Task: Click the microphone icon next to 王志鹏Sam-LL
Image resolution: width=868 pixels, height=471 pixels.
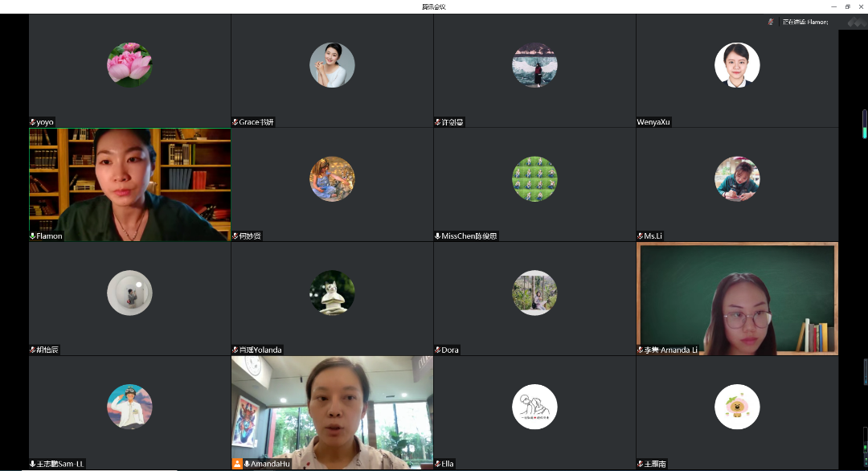Action: [33, 465]
